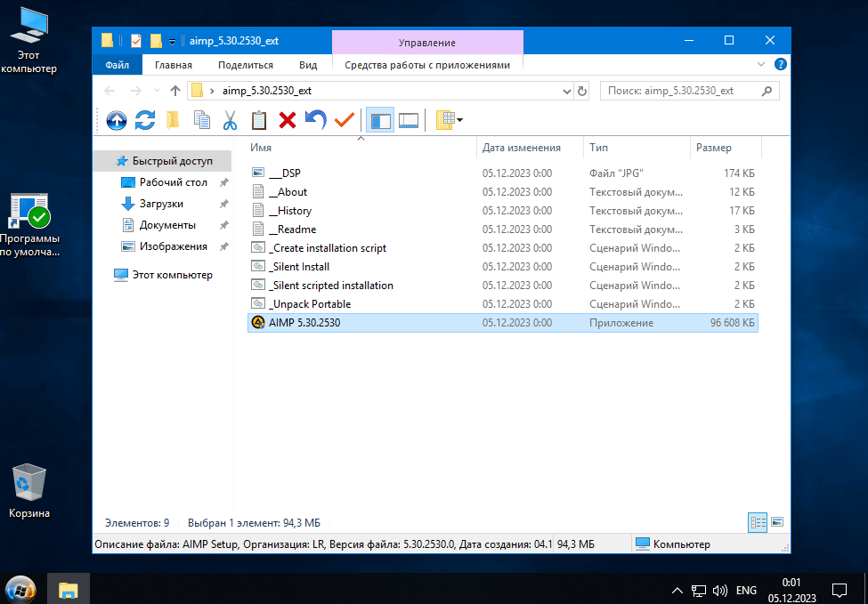Select the _Silent Install script file
The height and width of the screenshot is (604, 868).
tap(503, 267)
